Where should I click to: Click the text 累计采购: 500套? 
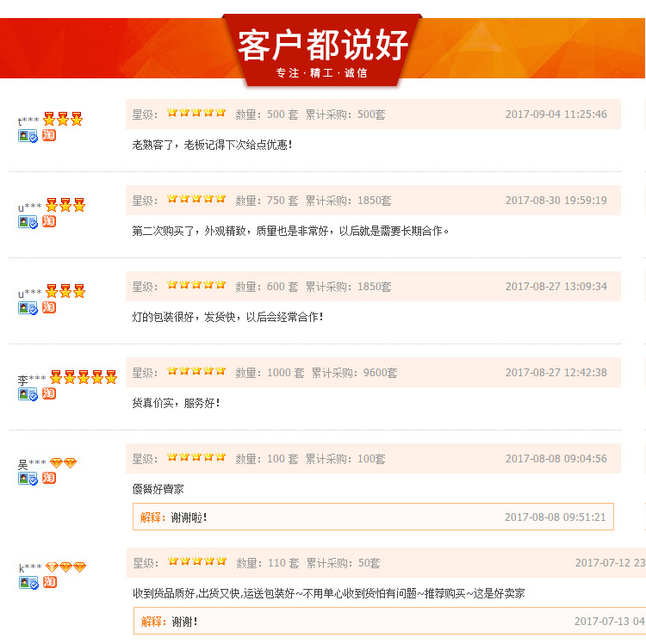[x=345, y=115]
